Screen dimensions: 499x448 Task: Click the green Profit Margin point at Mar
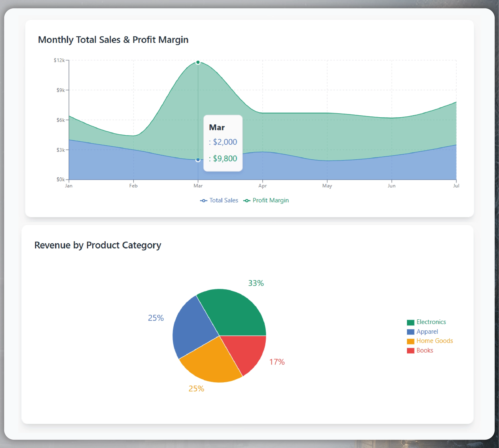coord(198,62)
